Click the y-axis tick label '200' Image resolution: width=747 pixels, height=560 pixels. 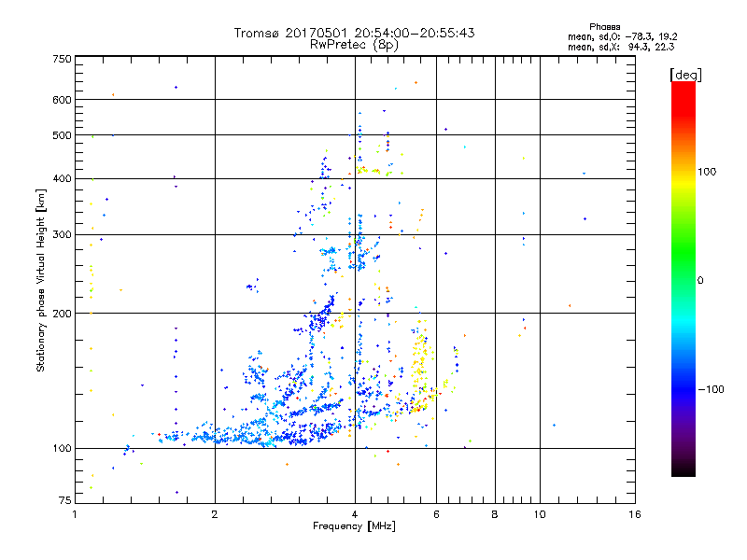pyautogui.click(x=62, y=314)
